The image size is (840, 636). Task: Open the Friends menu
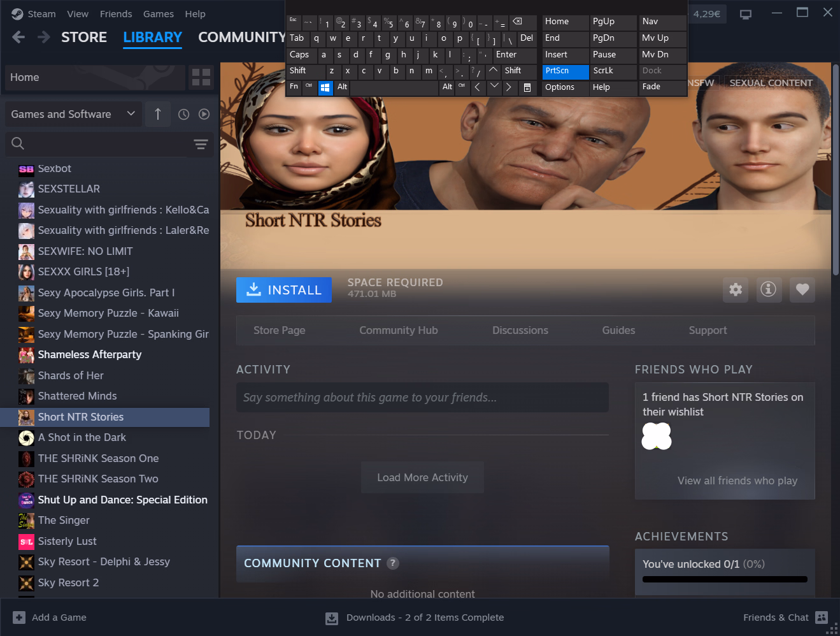[x=116, y=14]
